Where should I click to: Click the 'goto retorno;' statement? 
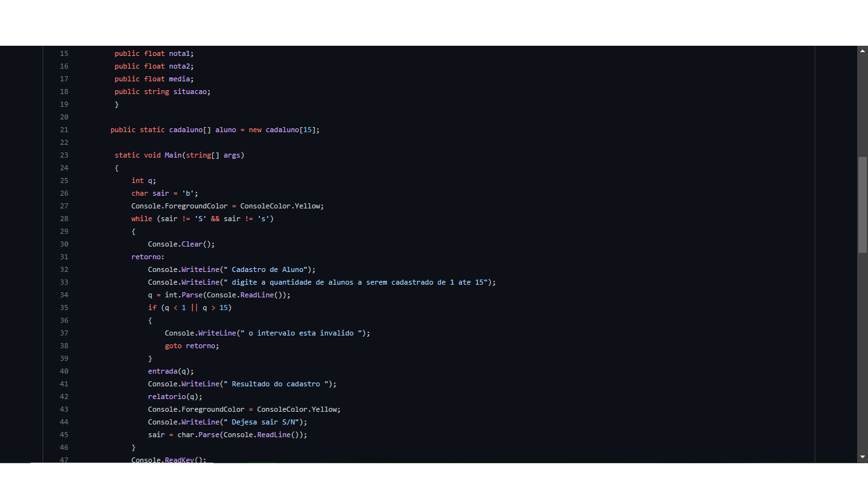[x=192, y=346]
